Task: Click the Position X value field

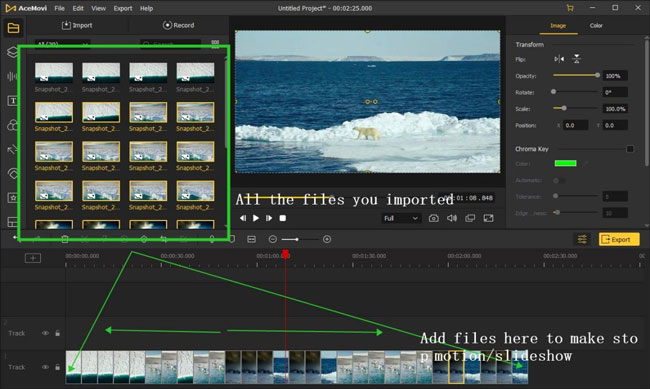Action: coord(575,125)
